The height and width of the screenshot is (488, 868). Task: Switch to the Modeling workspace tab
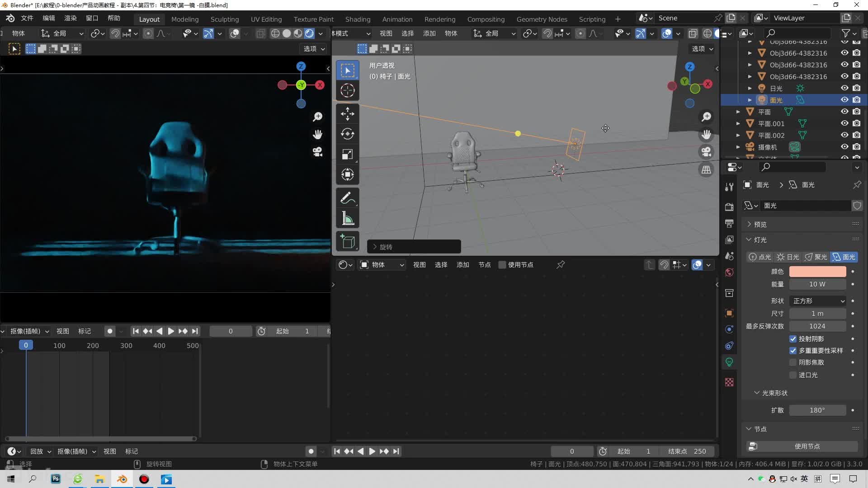click(x=185, y=19)
